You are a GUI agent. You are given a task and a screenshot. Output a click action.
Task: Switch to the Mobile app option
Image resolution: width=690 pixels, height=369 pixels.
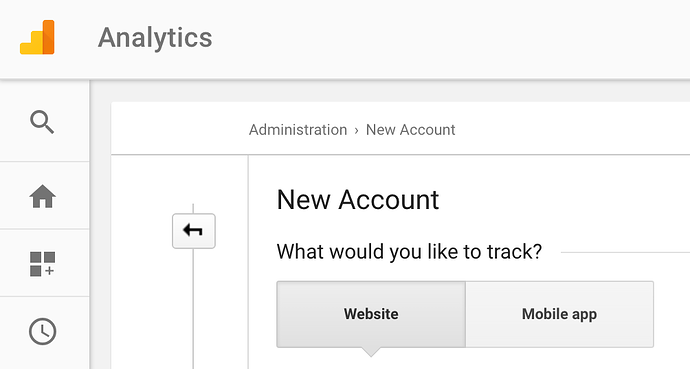559,314
